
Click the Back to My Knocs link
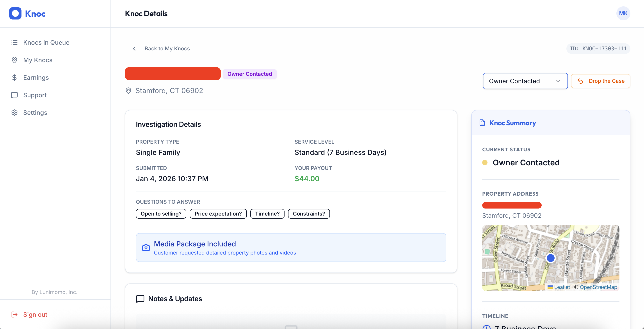pyautogui.click(x=167, y=48)
